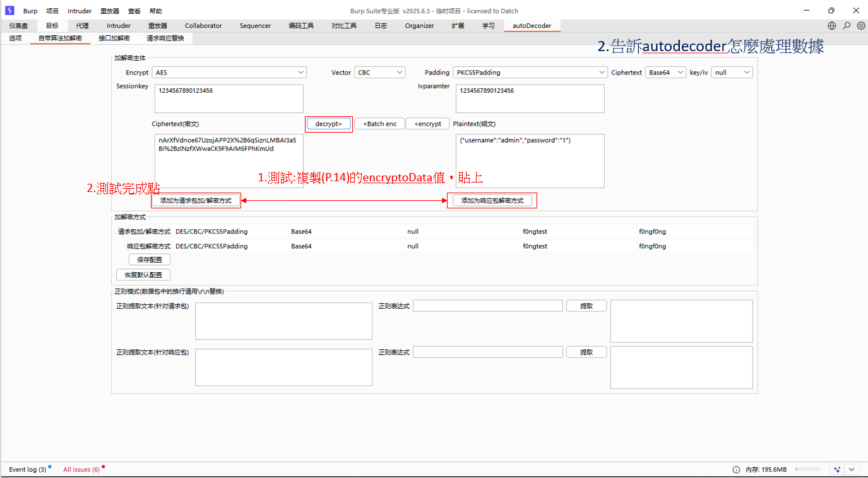Switch to the 日志 tab
The image size is (868, 478).
381,26
